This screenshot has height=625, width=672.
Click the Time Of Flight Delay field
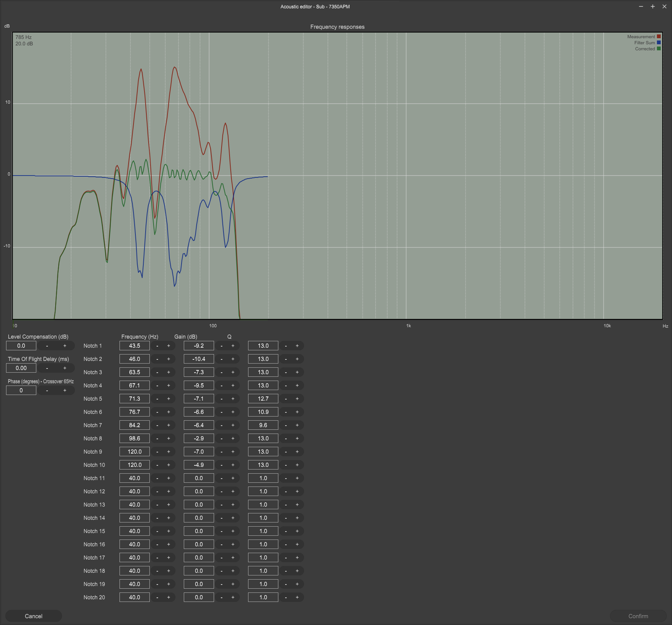point(21,368)
